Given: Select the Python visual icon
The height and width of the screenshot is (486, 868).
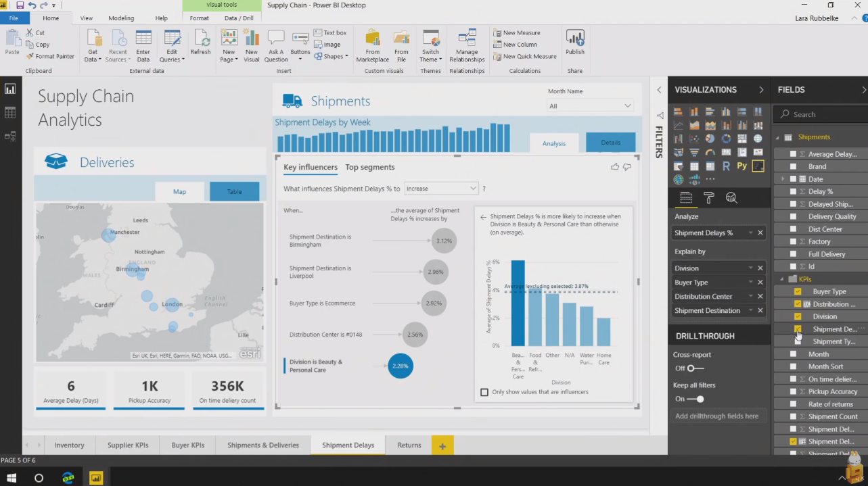Looking at the screenshot, I should [x=741, y=166].
